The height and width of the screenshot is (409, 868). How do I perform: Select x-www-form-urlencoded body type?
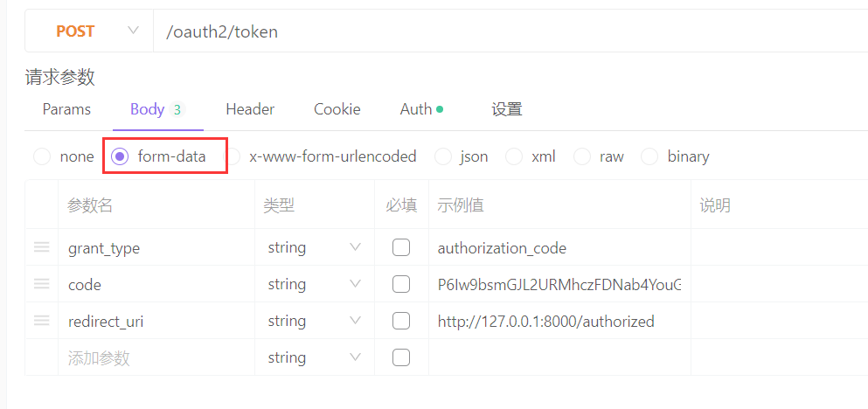[234, 156]
